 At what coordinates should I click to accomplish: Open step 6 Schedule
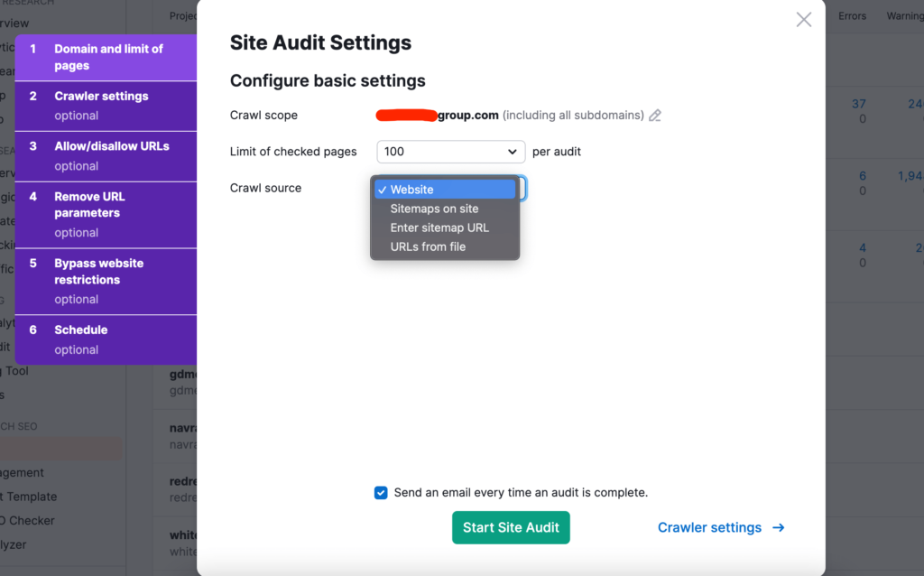pos(106,339)
